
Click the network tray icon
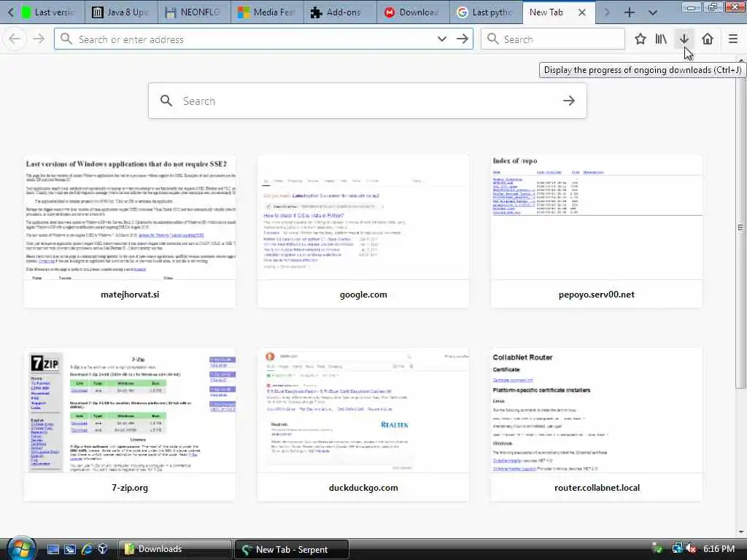coord(677,549)
